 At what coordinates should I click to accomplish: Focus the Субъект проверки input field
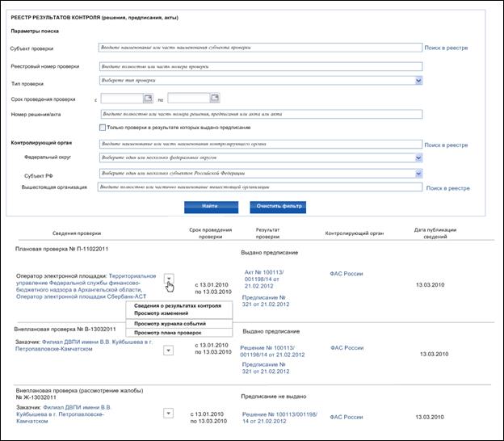point(260,48)
